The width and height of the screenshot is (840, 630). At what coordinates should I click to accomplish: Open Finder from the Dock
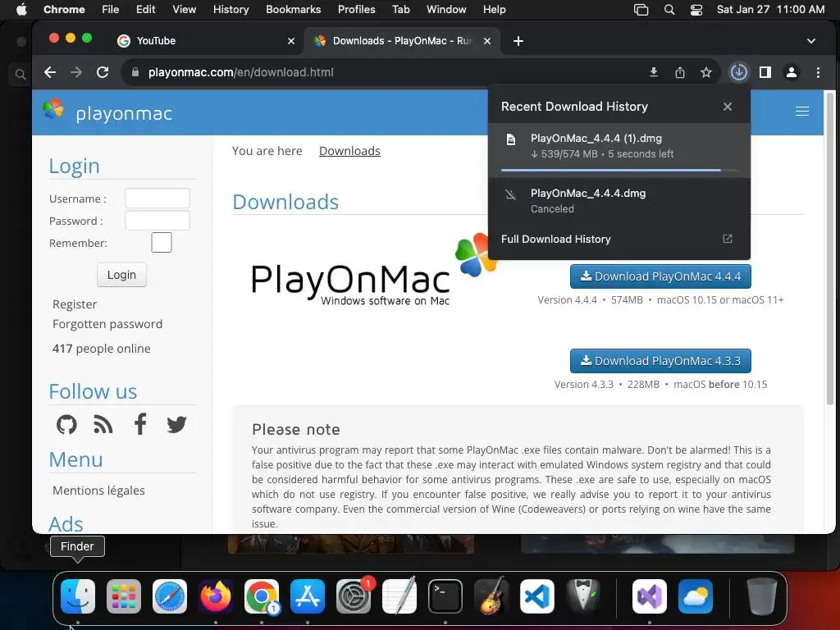(x=78, y=596)
